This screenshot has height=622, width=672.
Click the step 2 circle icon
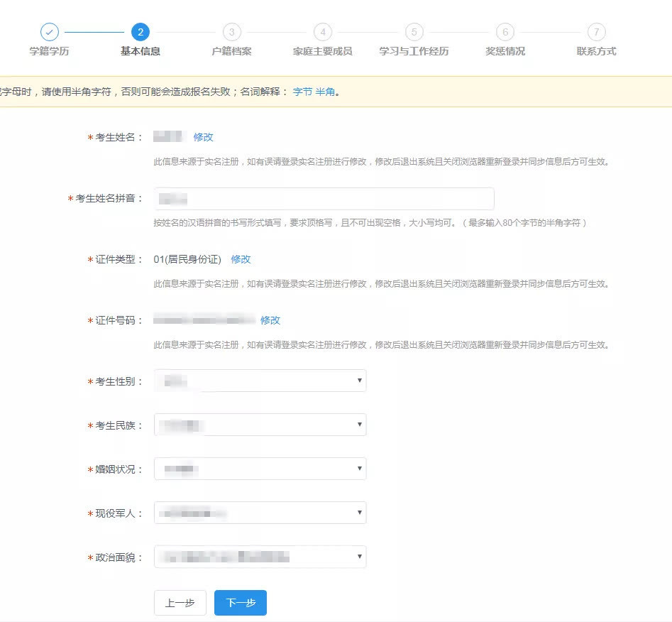coord(141,32)
